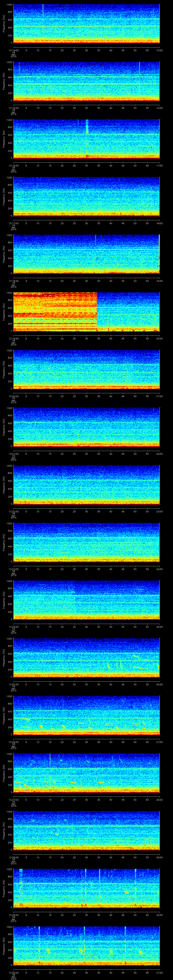Screen dimensions: 173x980
Task: Click the vertical spike near 15 seconds in 13:27:00 panel
Action: (50, 760)
